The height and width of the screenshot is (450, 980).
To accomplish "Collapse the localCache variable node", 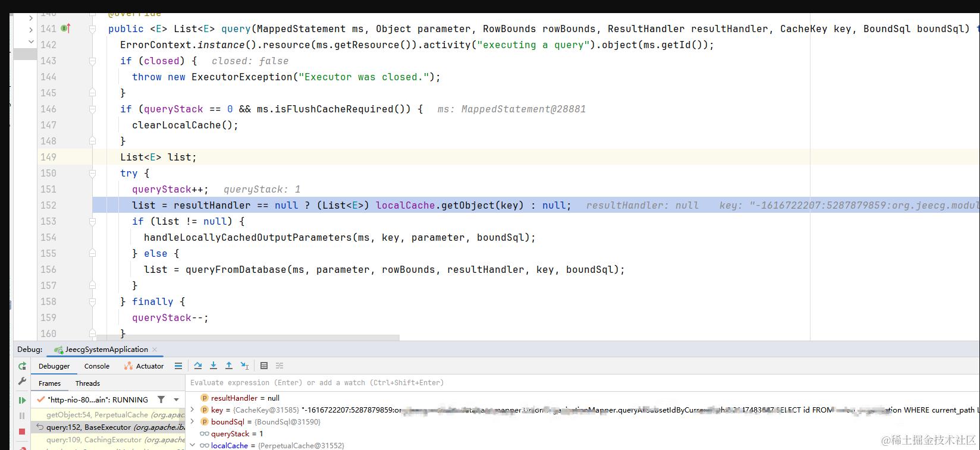I will pyautogui.click(x=192, y=445).
